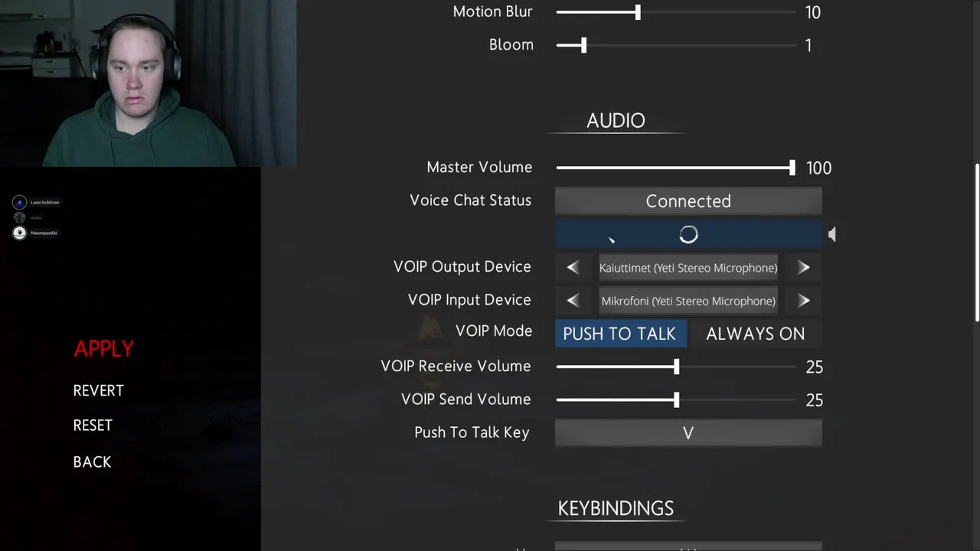The height and width of the screenshot is (551, 980).
Task: Click Lassi Kuhlman's avatar in voice overlay
Action: pos(19,202)
